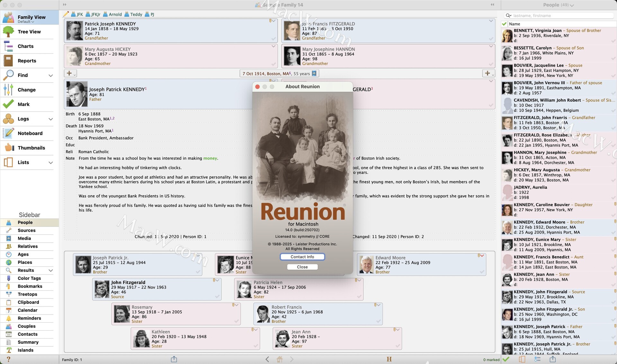The width and height of the screenshot is (617, 364).
Task: Collapse People sidebar with double-arrow button
Action: [x=492, y=4]
